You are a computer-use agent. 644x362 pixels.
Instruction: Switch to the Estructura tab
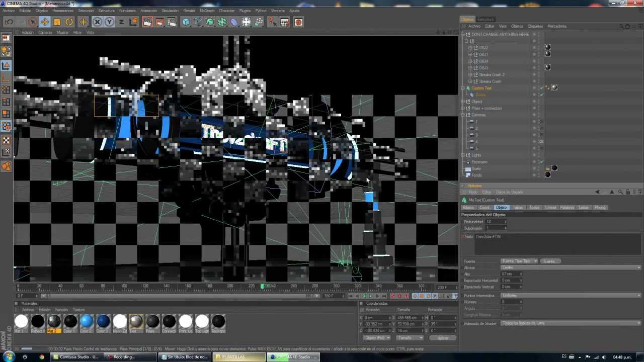486,19
